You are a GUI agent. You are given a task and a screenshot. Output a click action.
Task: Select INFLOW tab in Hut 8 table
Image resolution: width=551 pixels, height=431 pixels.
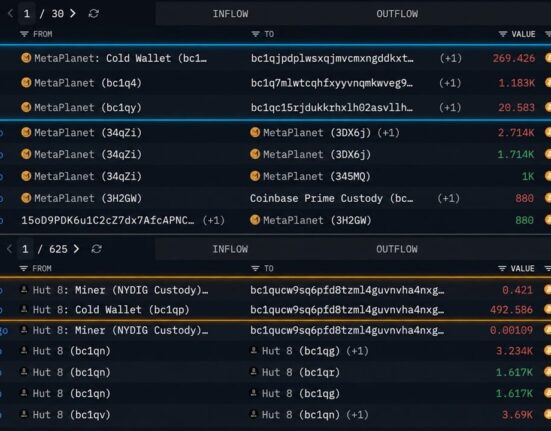pyautogui.click(x=230, y=249)
